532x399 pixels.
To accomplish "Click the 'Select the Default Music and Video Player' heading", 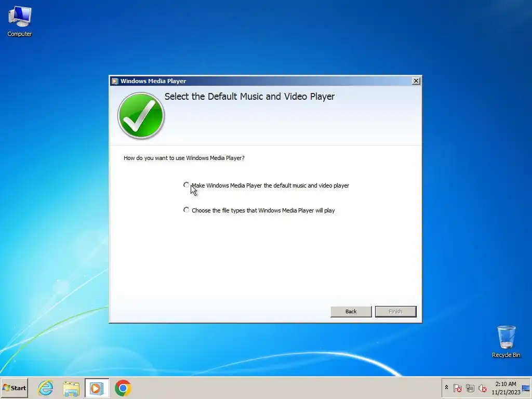I will point(249,96).
